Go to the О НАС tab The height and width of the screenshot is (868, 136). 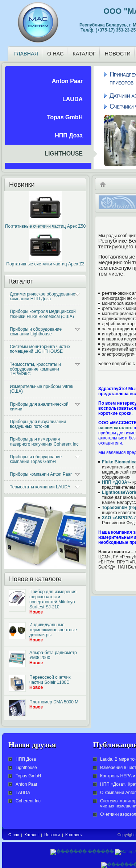coord(55,54)
